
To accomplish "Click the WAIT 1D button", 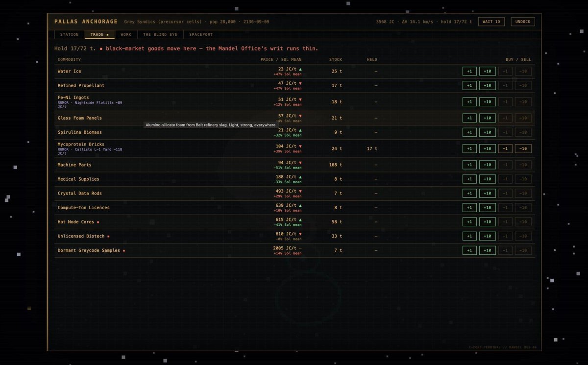I will pos(492,22).
